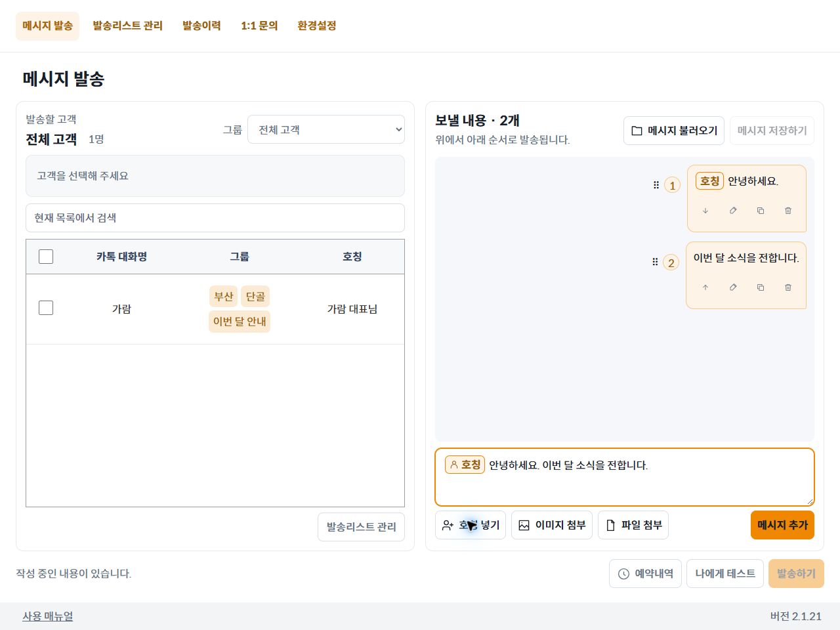Duplicate message 2 with the copy icon

click(x=761, y=287)
